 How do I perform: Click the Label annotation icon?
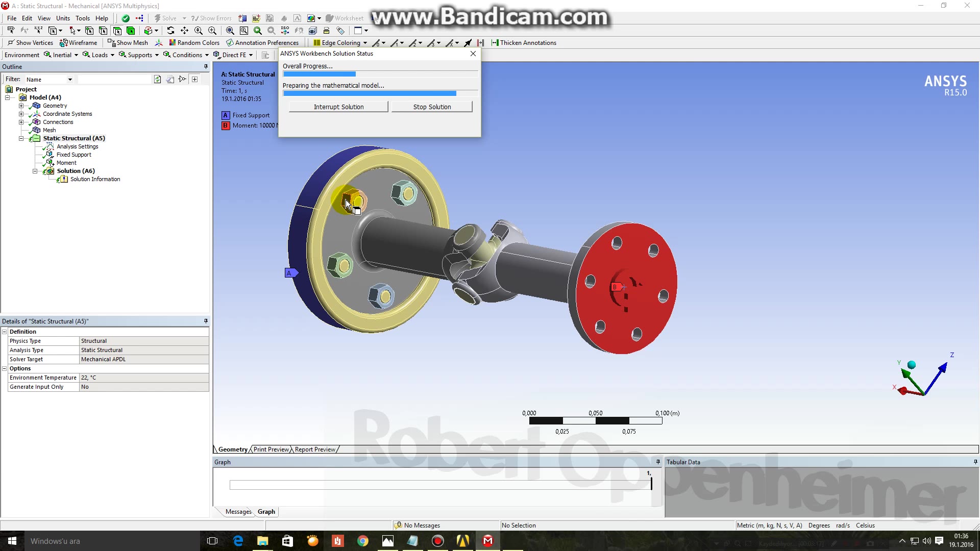coord(11,31)
